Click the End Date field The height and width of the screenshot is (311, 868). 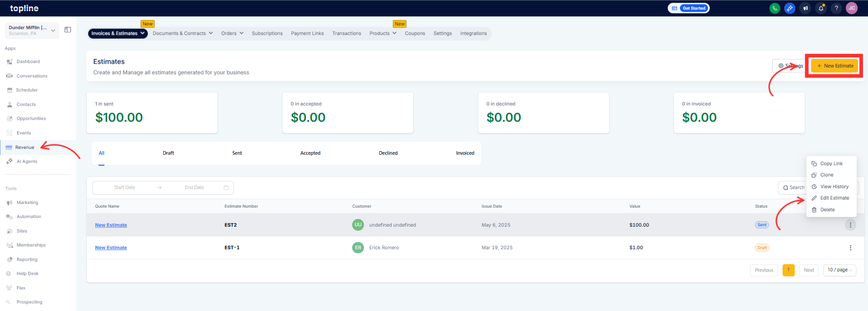[194, 188]
